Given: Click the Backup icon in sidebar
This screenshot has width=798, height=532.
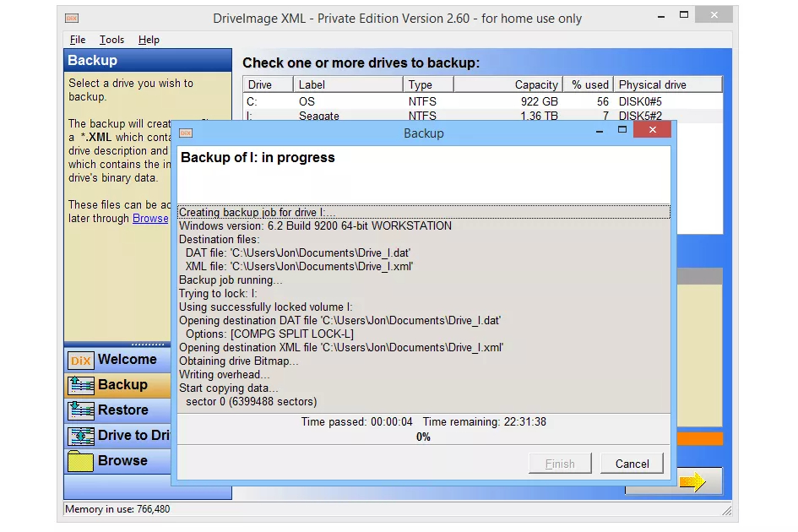Looking at the screenshot, I should (81, 385).
